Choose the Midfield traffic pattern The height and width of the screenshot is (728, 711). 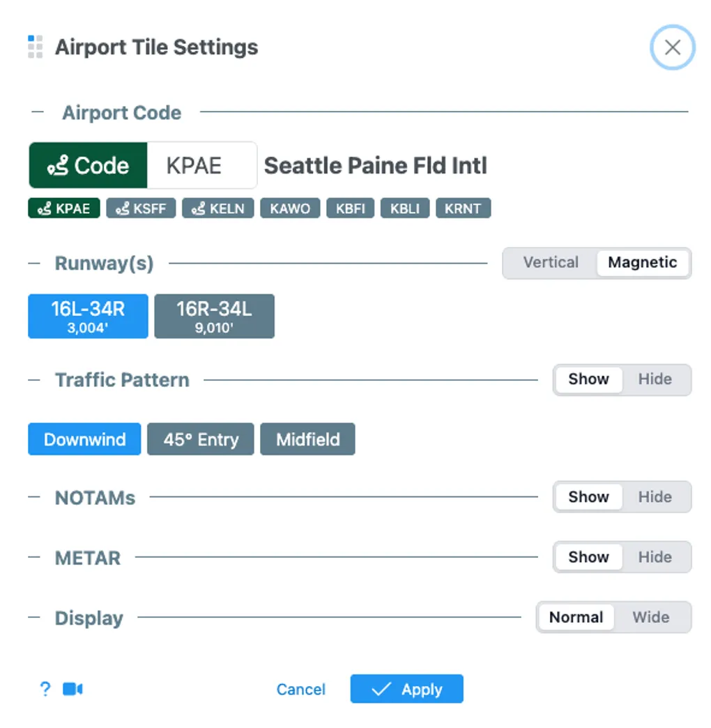point(307,440)
